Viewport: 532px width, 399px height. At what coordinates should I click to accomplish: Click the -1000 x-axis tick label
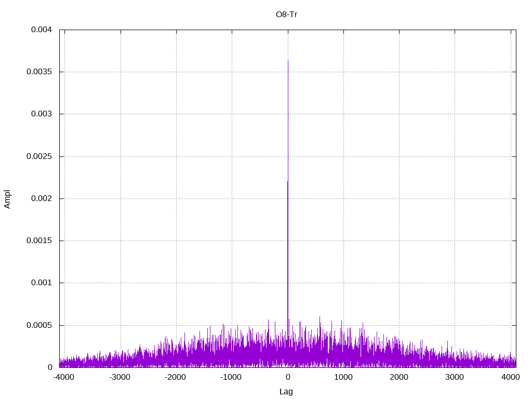click(x=231, y=377)
